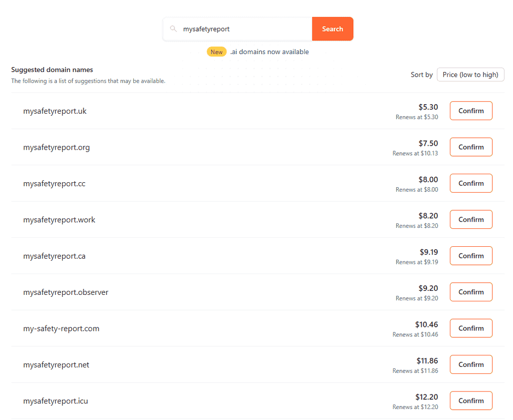Select the mysafetyreport.org domain name text
This screenshot has height=420, width=513.
coord(56,148)
